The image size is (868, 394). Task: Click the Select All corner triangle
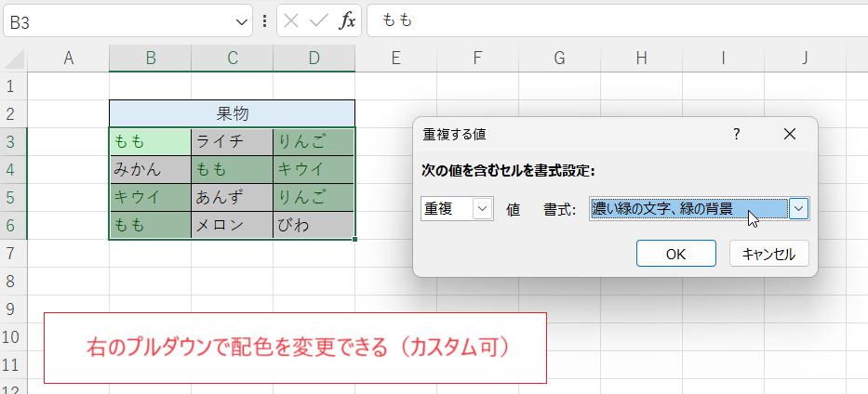[x=14, y=59]
